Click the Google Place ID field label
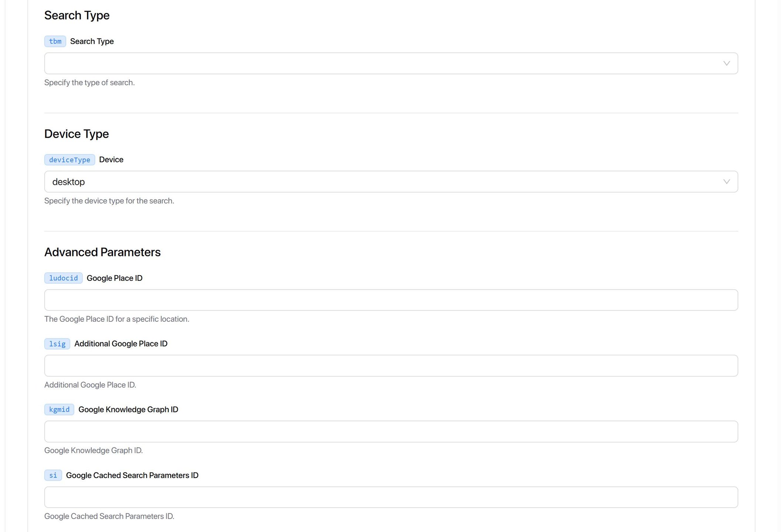The width and height of the screenshot is (781, 532). coord(115,278)
